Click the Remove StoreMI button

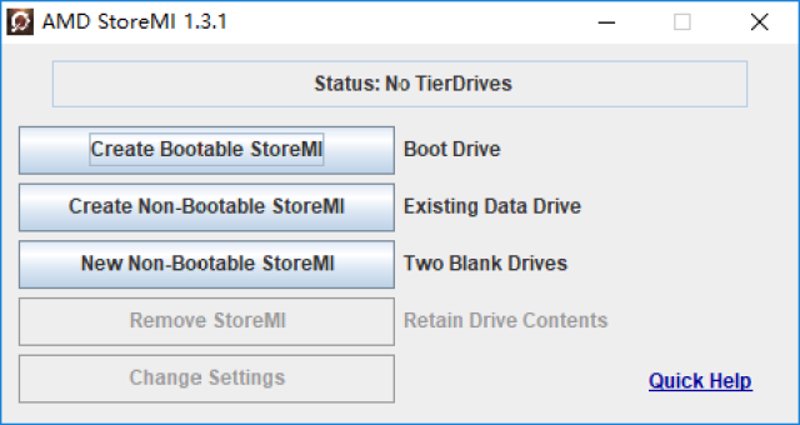[x=207, y=321]
